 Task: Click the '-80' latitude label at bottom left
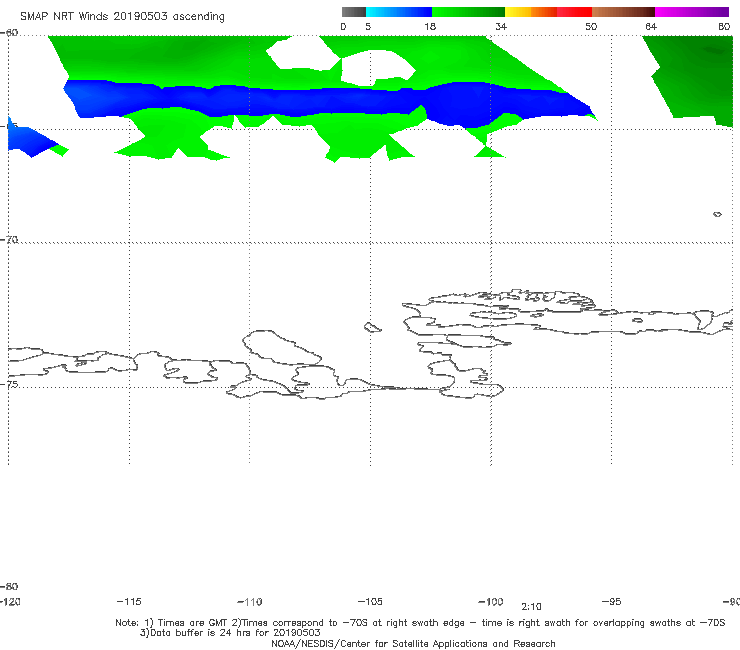pos(9,586)
